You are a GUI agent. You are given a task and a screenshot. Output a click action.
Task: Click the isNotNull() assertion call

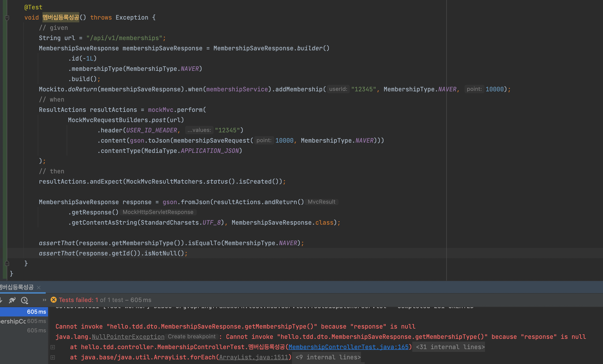[x=164, y=253]
